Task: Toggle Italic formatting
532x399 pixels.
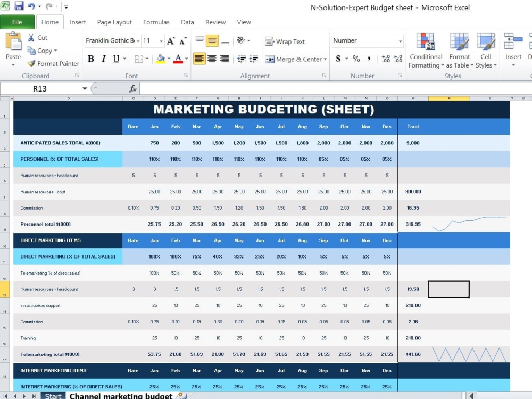Action: click(104, 59)
